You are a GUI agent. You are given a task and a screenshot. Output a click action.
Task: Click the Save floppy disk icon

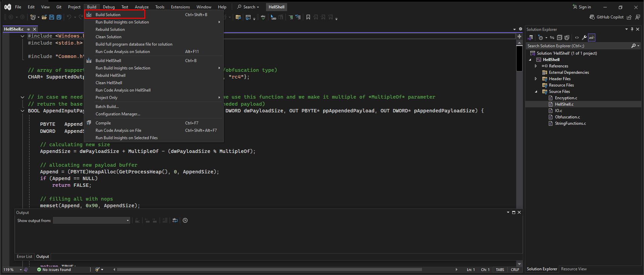[52, 17]
